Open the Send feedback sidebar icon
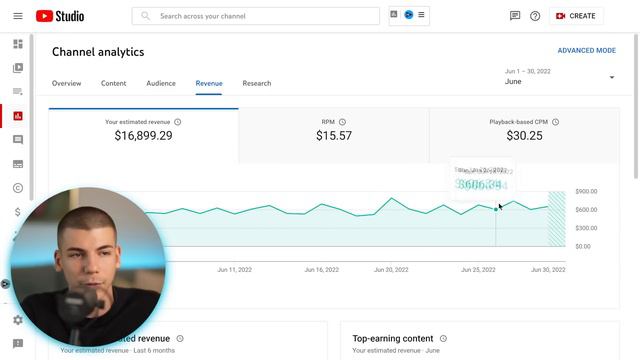 pos(18,344)
